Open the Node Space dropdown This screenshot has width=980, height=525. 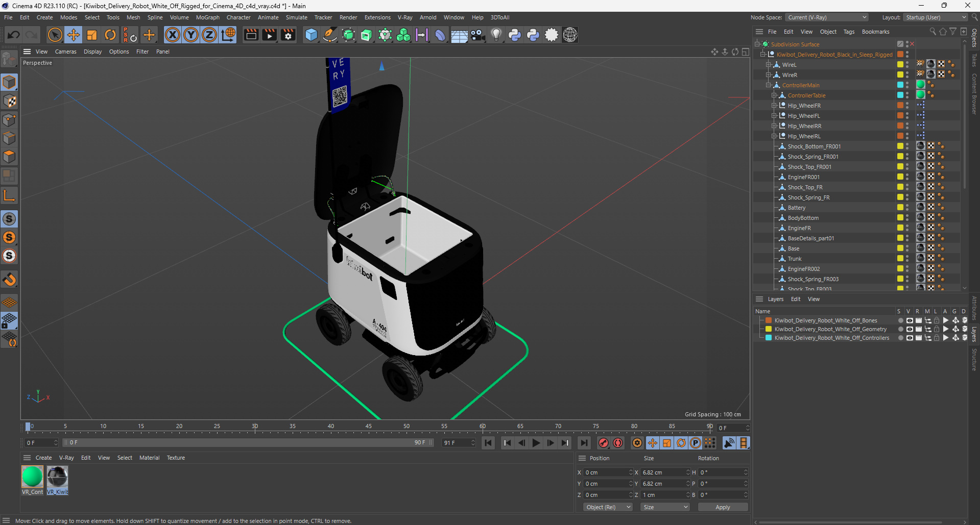(827, 17)
